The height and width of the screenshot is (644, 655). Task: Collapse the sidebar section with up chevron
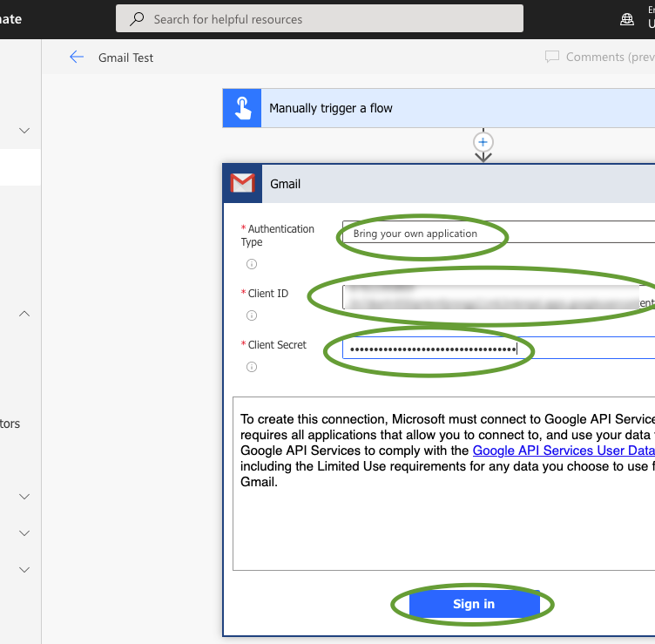24,314
